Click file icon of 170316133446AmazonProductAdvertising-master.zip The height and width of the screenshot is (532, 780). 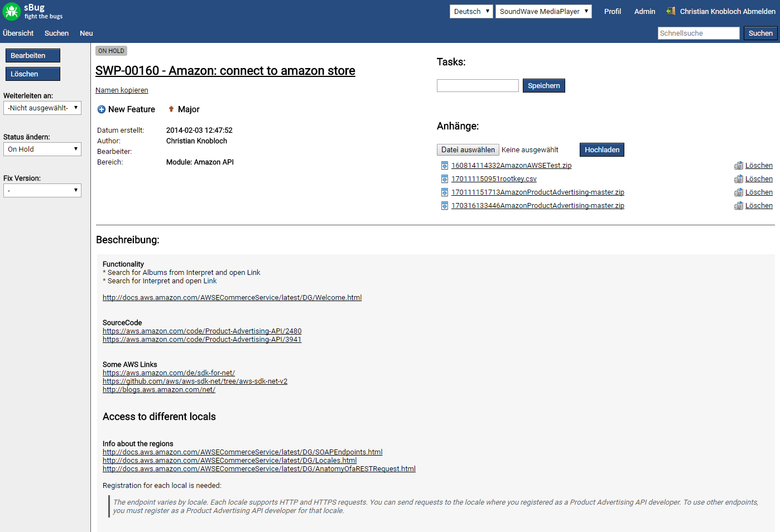click(x=445, y=206)
